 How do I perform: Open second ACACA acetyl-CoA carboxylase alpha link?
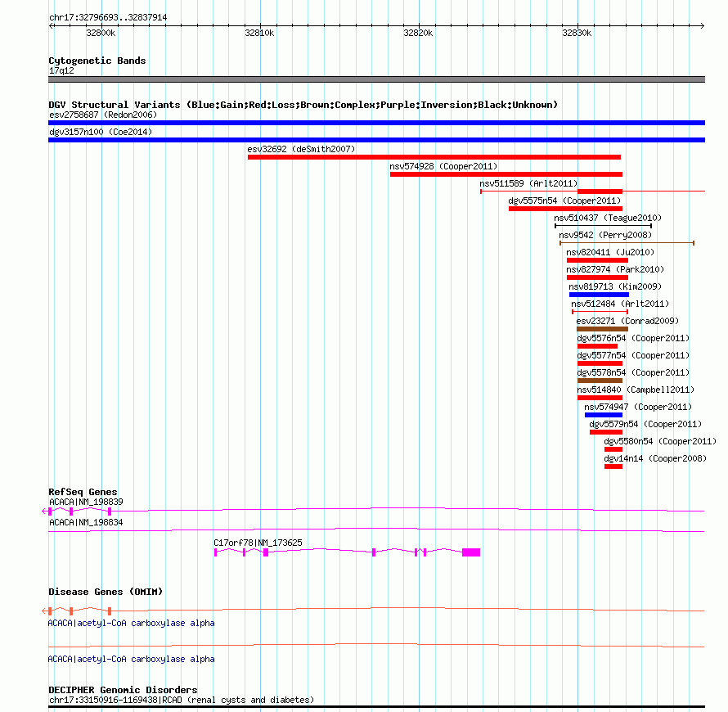pos(132,659)
